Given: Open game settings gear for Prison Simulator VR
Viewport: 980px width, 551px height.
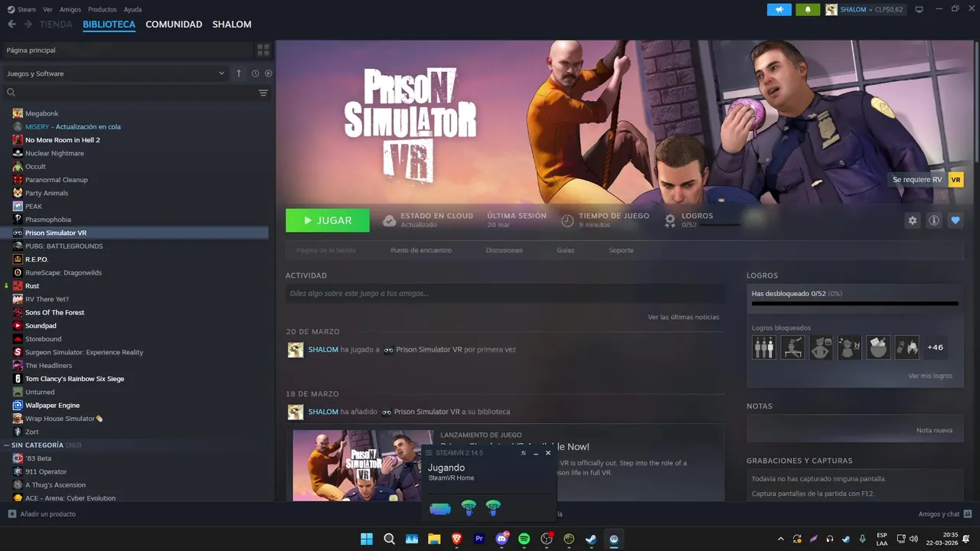Looking at the screenshot, I should (x=913, y=220).
